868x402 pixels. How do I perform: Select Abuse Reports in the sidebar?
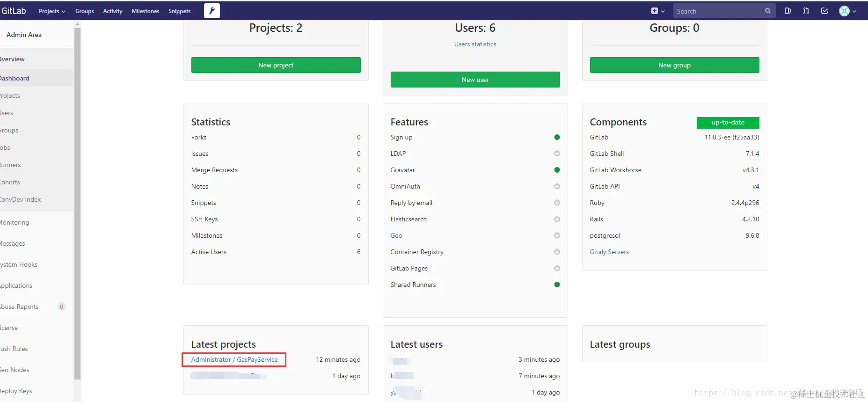click(x=37, y=307)
